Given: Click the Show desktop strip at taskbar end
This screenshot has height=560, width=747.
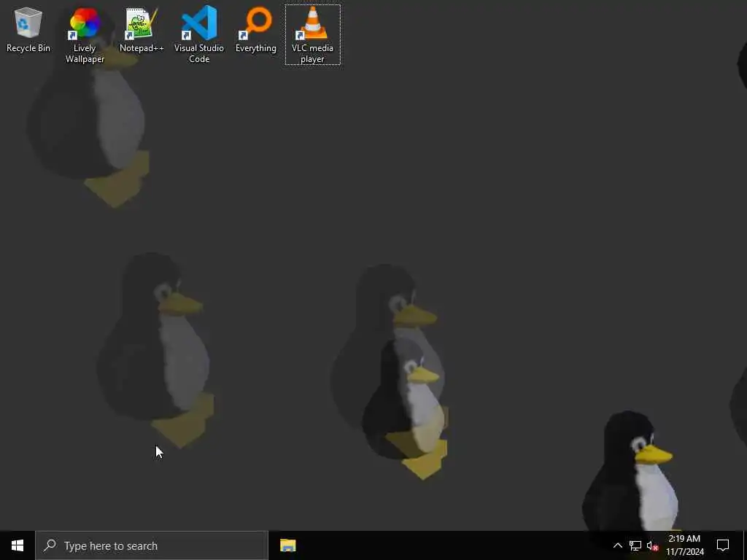Looking at the screenshot, I should pyautogui.click(x=745, y=545).
